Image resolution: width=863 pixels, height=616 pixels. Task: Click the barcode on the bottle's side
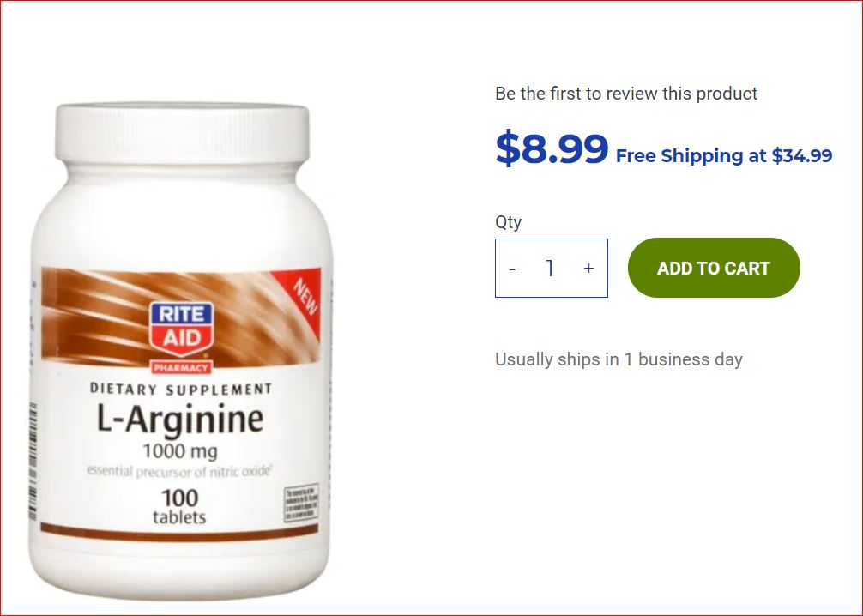(33, 462)
